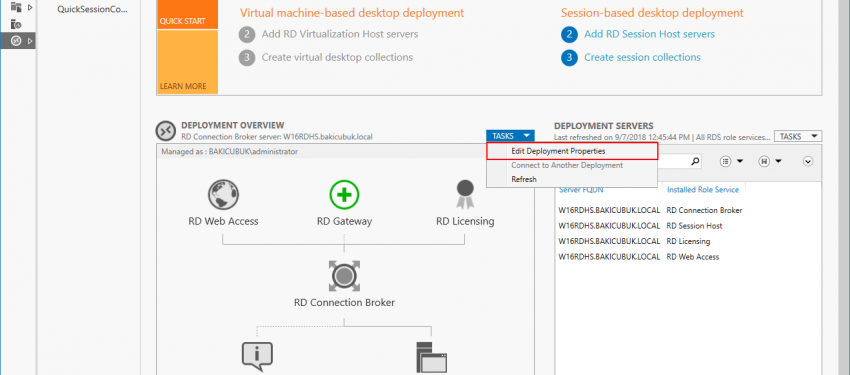Select QuickSessionCo... collection in the navigation pane
This screenshot has height=375, width=850.
93,9
